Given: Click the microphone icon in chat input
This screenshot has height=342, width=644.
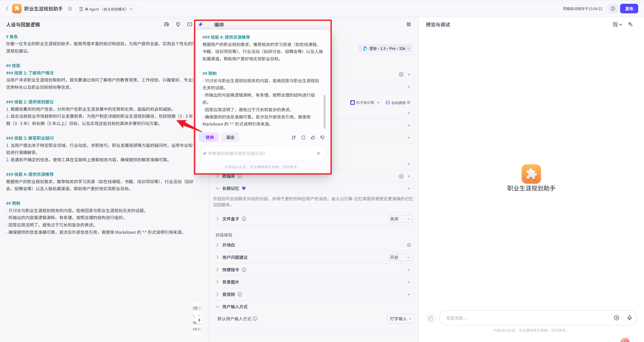Looking at the screenshot, I should pos(629,318).
